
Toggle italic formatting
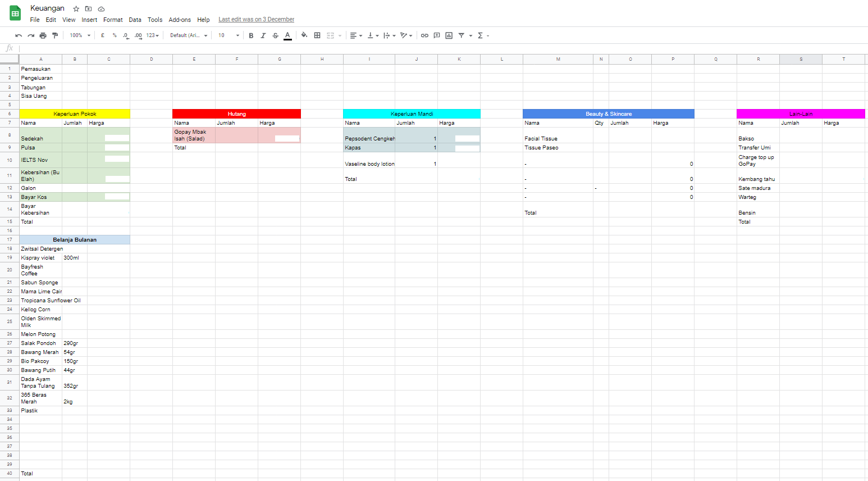click(x=263, y=35)
